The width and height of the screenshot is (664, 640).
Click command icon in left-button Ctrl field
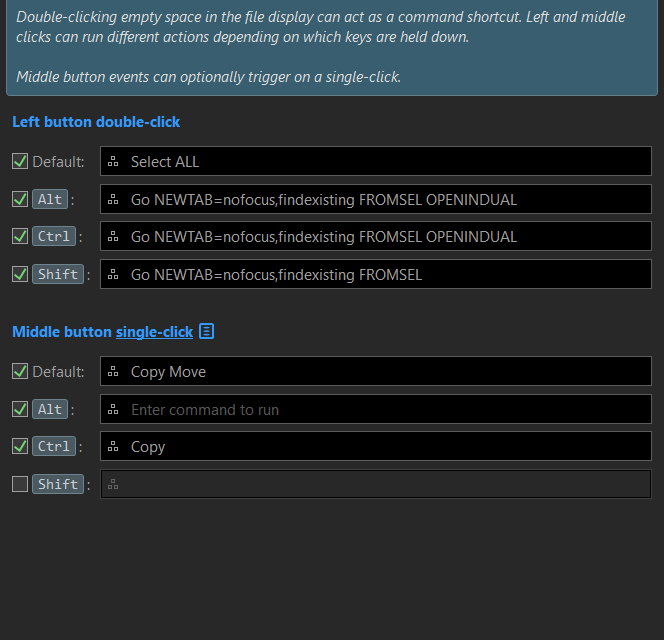pos(114,237)
